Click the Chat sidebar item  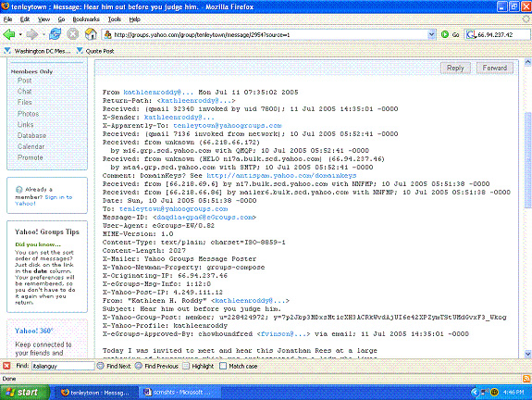coord(24,92)
